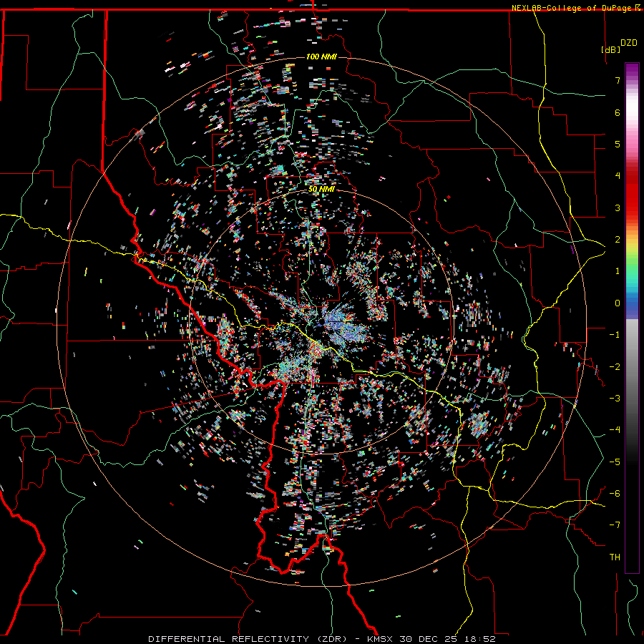This screenshot has height=644, width=644.
Task: Click the -3 scale tick label
Action: pyautogui.click(x=615, y=399)
